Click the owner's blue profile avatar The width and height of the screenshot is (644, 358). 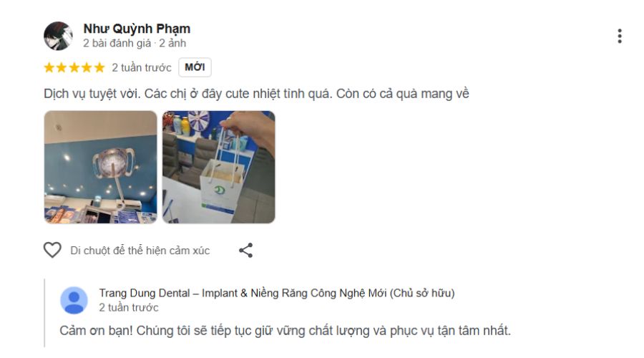pyautogui.click(x=74, y=300)
